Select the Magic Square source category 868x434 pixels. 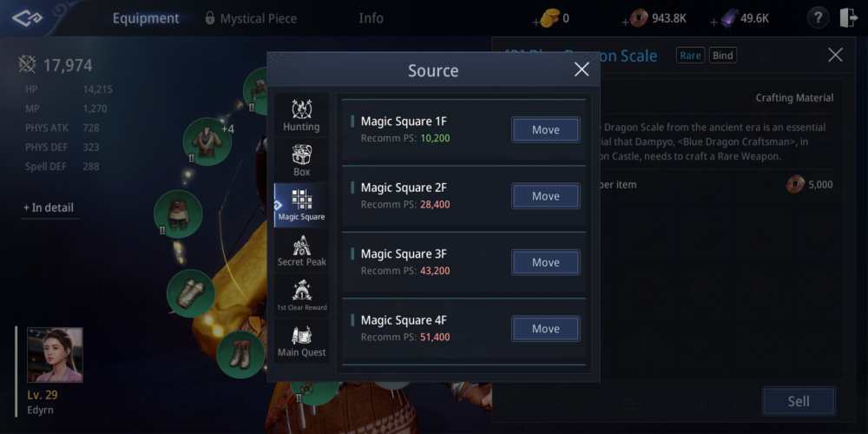pos(301,205)
